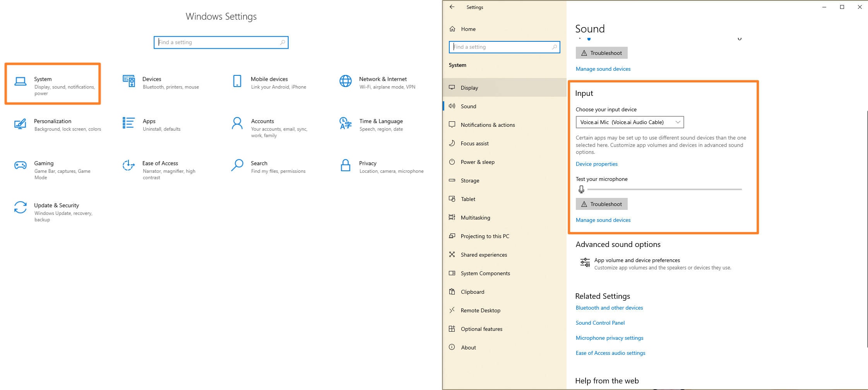
Task: Click the Mobile devices phone icon
Action: pos(237,81)
